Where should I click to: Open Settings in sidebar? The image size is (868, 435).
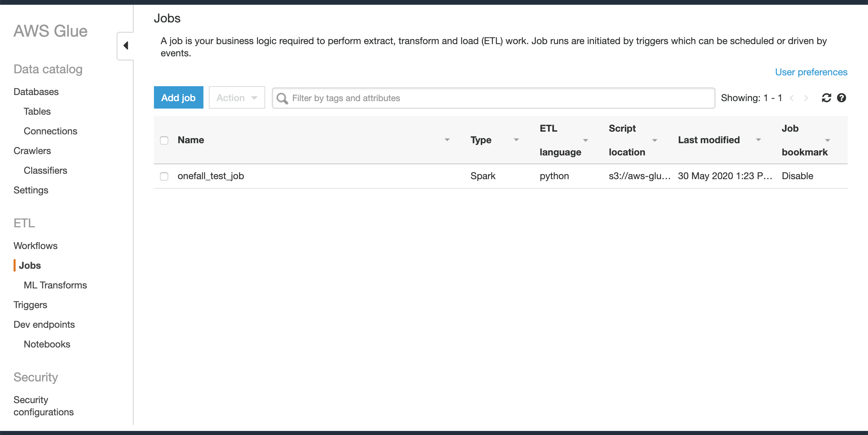tap(31, 190)
